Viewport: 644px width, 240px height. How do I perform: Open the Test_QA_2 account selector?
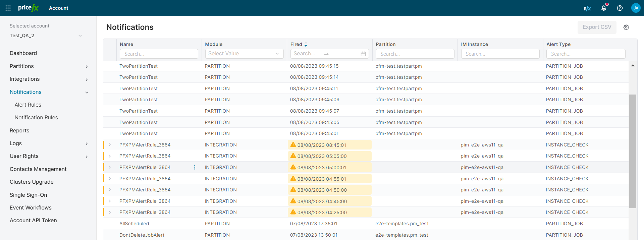coord(46,36)
